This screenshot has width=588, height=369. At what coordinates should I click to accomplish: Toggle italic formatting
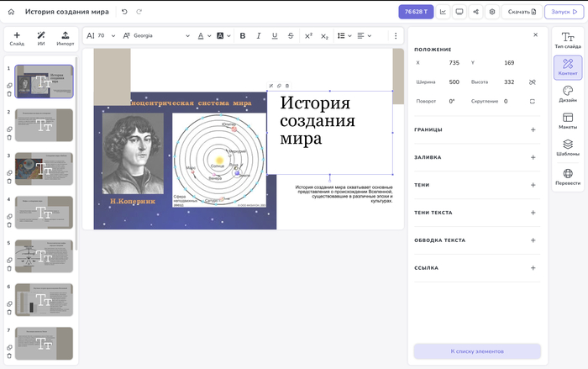(259, 35)
